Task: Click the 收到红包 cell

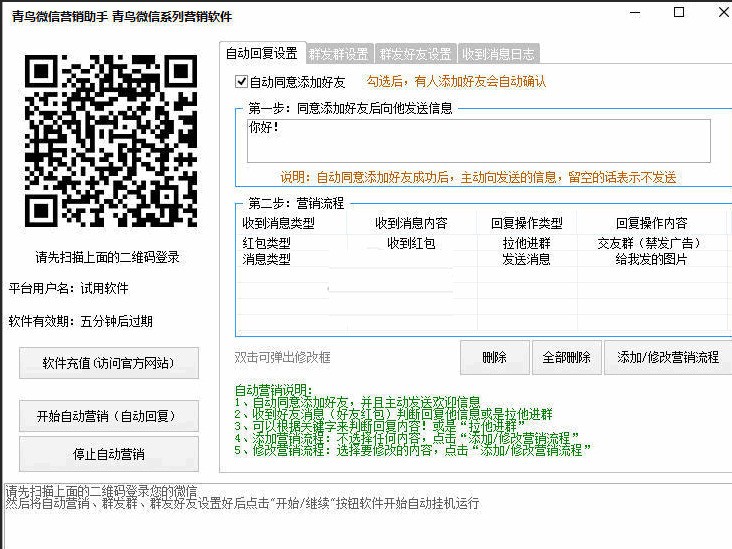Action: tap(411, 243)
